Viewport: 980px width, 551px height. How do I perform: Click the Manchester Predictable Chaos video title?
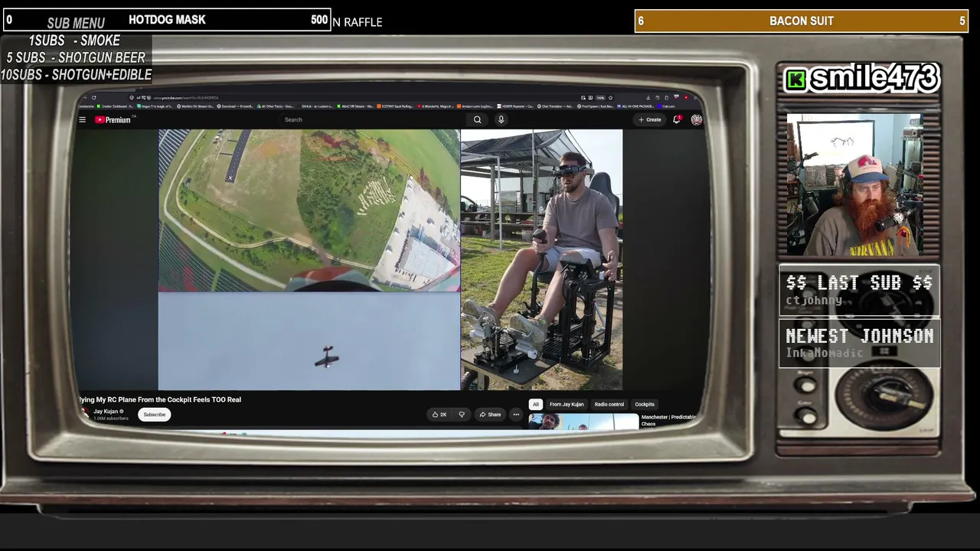(668, 420)
